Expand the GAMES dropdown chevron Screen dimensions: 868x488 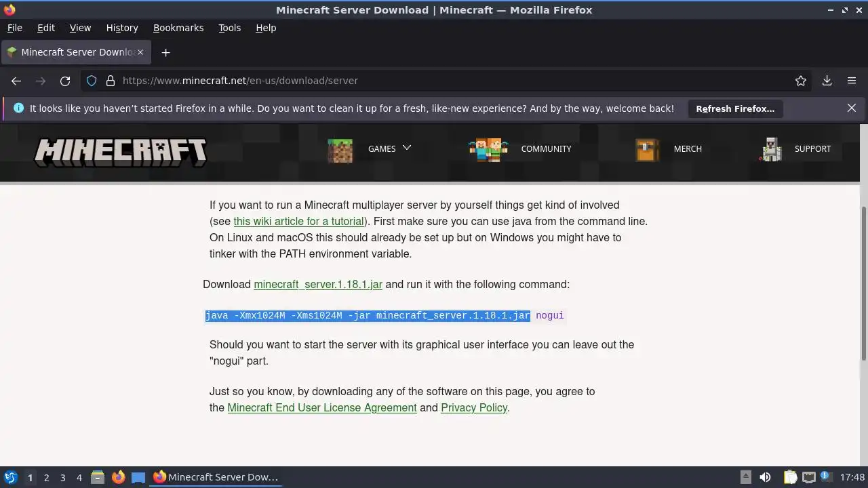(x=407, y=148)
